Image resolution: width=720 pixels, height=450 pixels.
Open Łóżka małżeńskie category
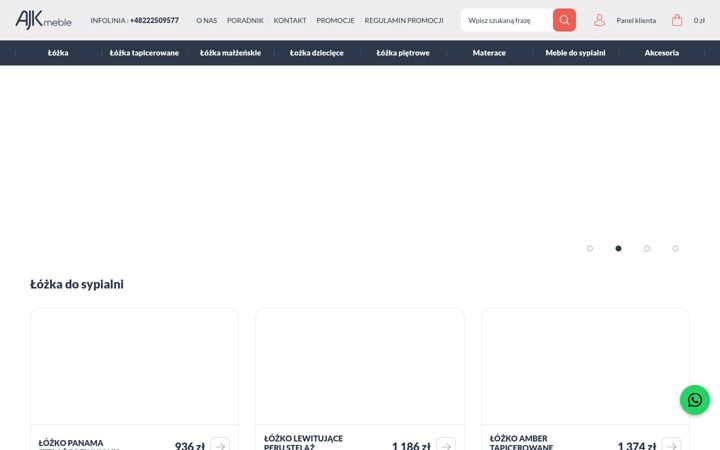(231, 53)
